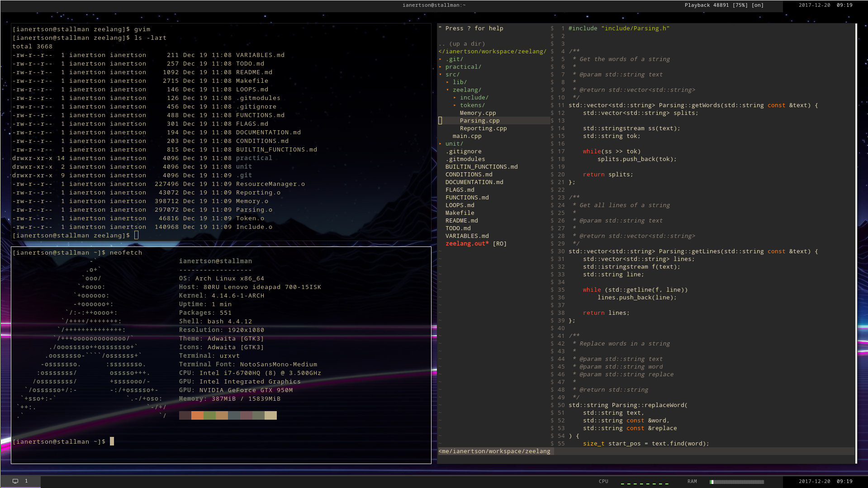This screenshot has height=488, width=868.
Task: Go up a directory via '.. (up a dir)'
Action: tap(461, 44)
